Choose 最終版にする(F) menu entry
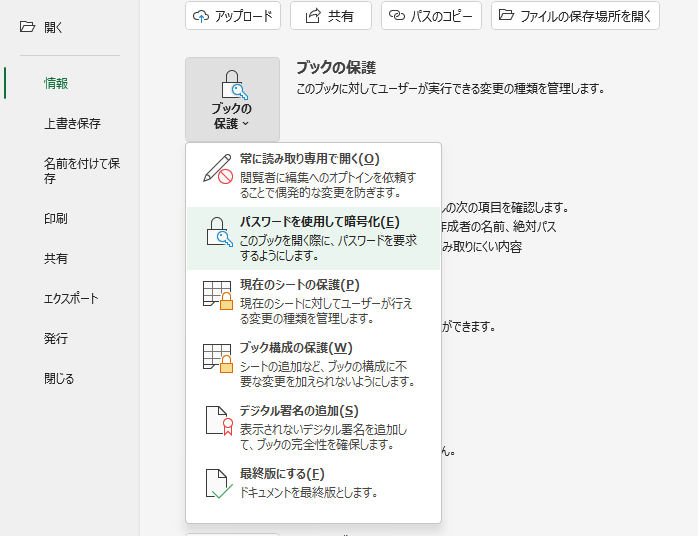This screenshot has width=698, height=536. pyautogui.click(x=313, y=483)
